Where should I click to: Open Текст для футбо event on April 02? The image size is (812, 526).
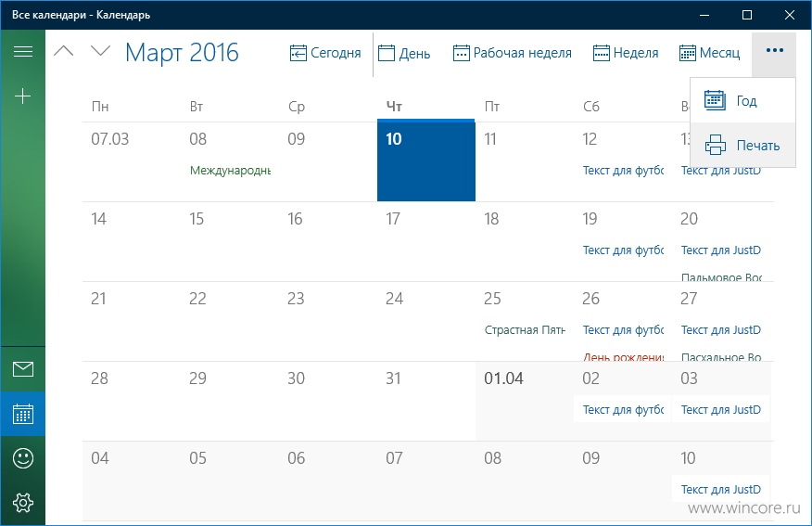pyautogui.click(x=623, y=410)
